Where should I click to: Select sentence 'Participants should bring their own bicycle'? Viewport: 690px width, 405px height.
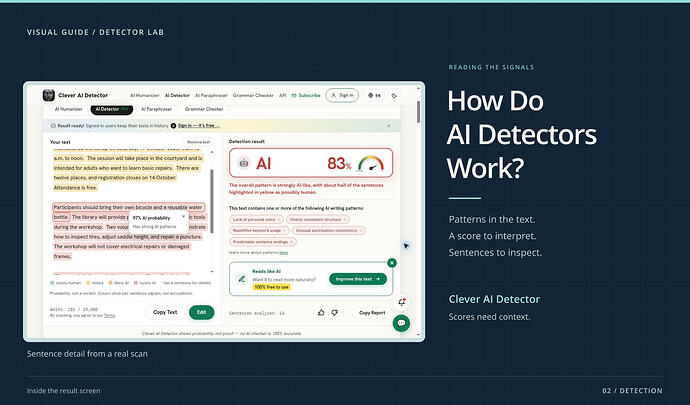128,207
